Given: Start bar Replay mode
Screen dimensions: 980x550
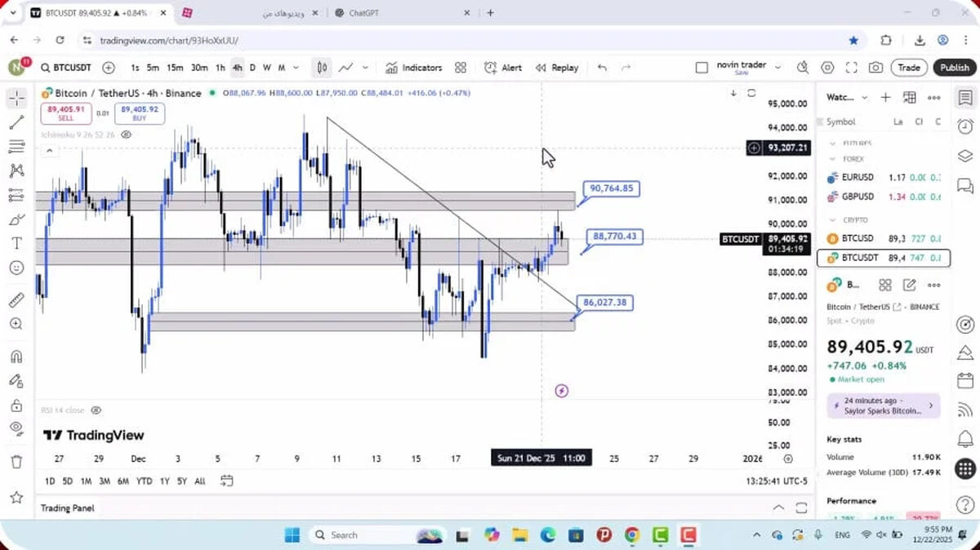Looking at the screenshot, I should point(557,68).
